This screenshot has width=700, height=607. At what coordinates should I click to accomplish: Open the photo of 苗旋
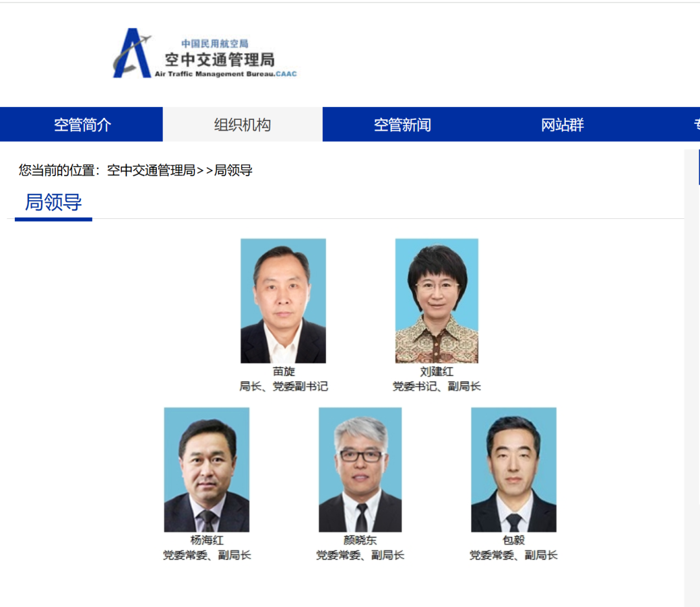pyautogui.click(x=283, y=301)
